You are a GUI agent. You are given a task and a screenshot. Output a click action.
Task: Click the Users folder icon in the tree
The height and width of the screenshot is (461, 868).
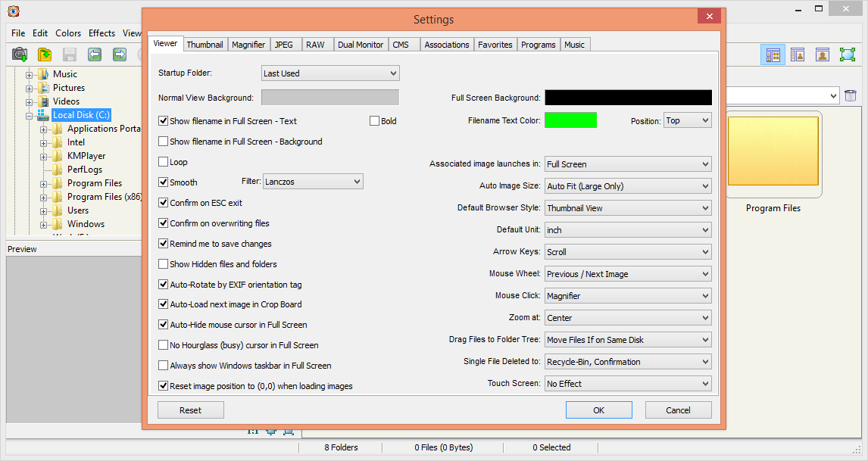pos(58,210)
